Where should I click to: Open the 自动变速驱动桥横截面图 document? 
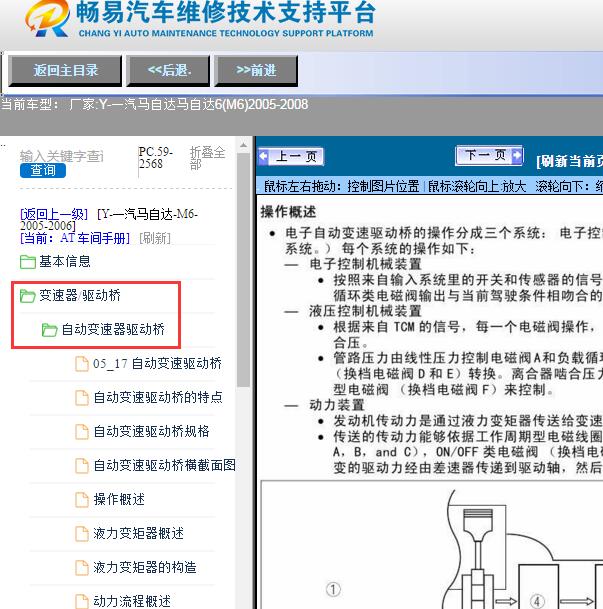(x=165, y=465)
